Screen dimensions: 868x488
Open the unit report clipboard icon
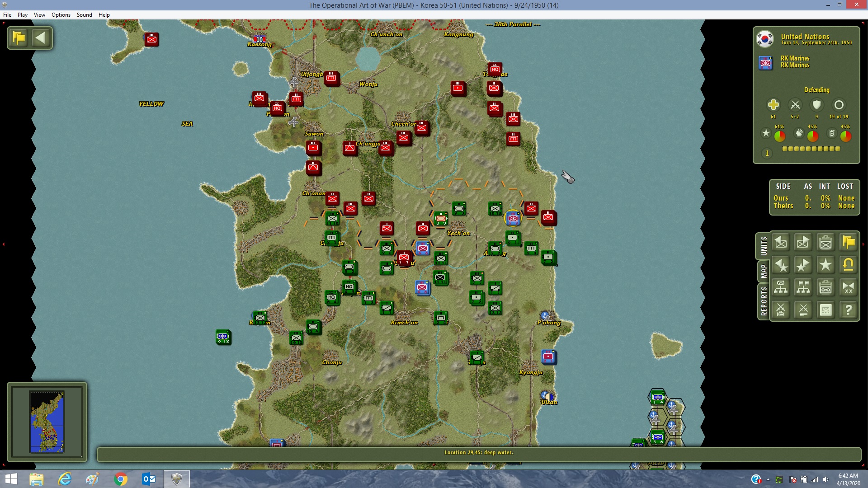[826, 243]
